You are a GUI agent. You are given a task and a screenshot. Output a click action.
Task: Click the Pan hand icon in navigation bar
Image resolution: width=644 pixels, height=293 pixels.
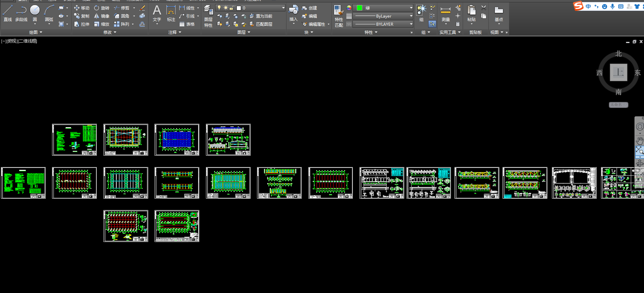(x=639, y=140)
